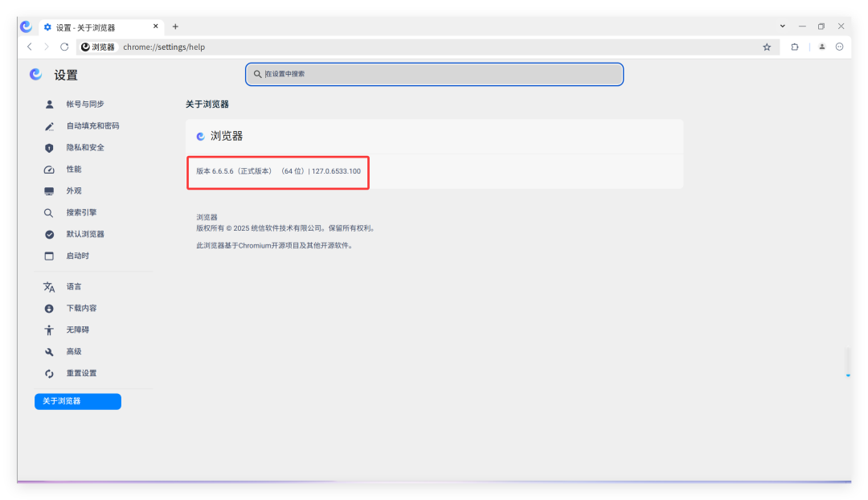Open 性能 settings section

tap(74, 169)
